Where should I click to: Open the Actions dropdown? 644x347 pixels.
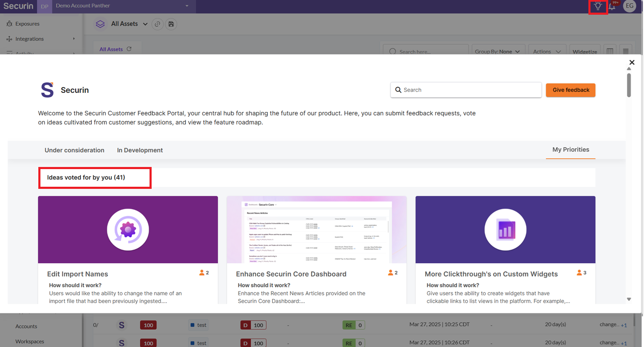547,51
